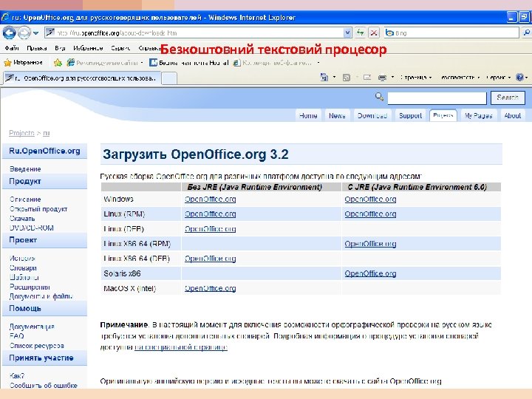Download Windows OpenOffice.org without JRE
532x399 pixels.
[x=211, y=199]
